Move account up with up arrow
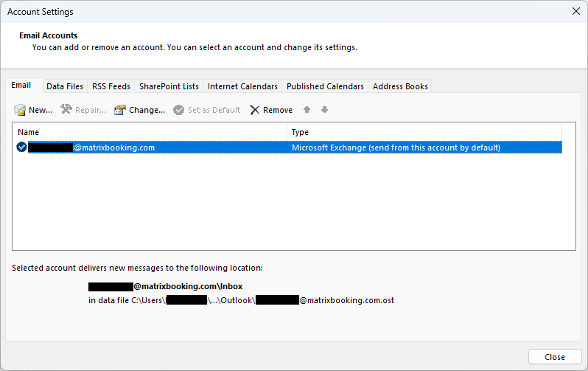Screen dimensions: 588x371 coord(307,110)
